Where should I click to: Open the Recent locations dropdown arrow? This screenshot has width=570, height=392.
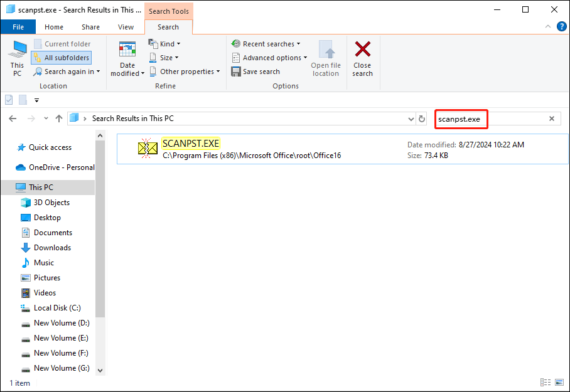(46, 118)
